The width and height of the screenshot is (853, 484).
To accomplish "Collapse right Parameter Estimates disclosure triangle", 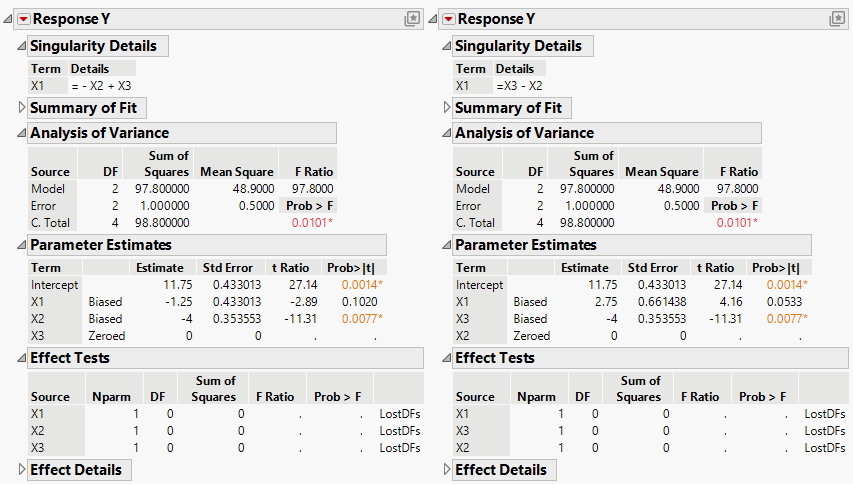I will click(447, 245).
